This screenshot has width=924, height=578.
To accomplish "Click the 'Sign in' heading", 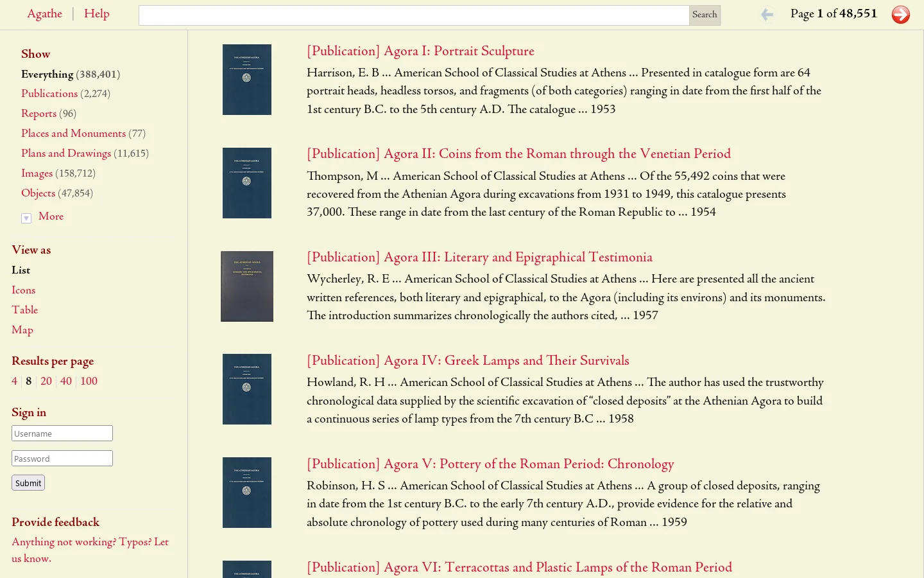I will click(29, 413).
